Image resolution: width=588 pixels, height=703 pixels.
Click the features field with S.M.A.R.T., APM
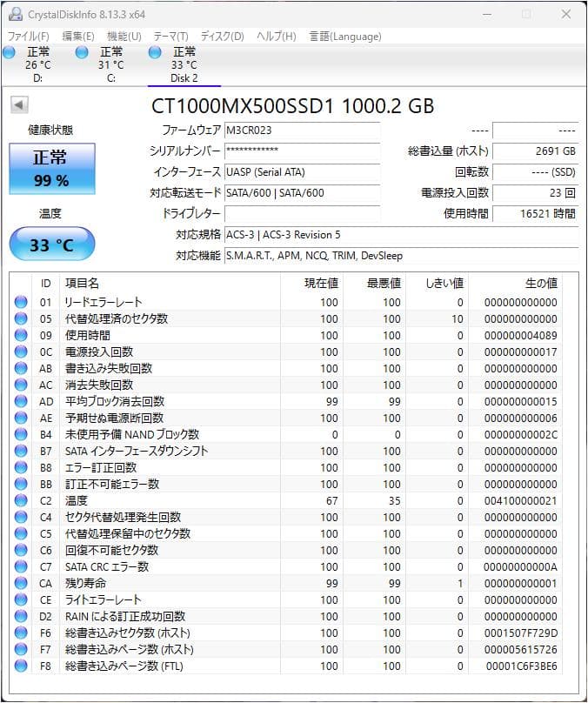(401, 256)
